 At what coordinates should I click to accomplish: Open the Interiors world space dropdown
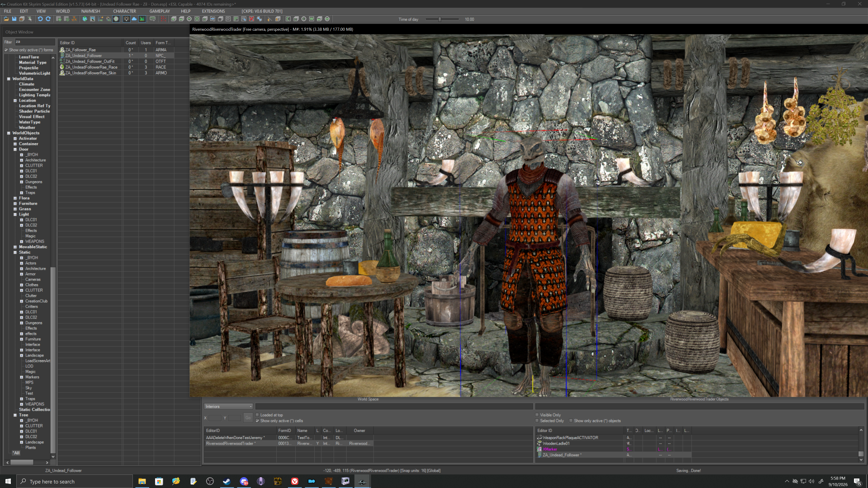[x=228, y=407]
